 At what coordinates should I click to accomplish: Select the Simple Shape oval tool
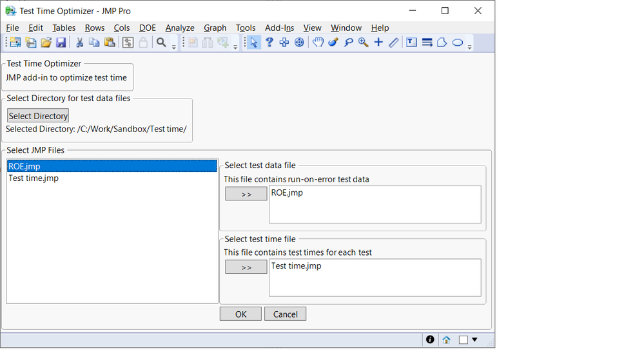tap(458, 43)
